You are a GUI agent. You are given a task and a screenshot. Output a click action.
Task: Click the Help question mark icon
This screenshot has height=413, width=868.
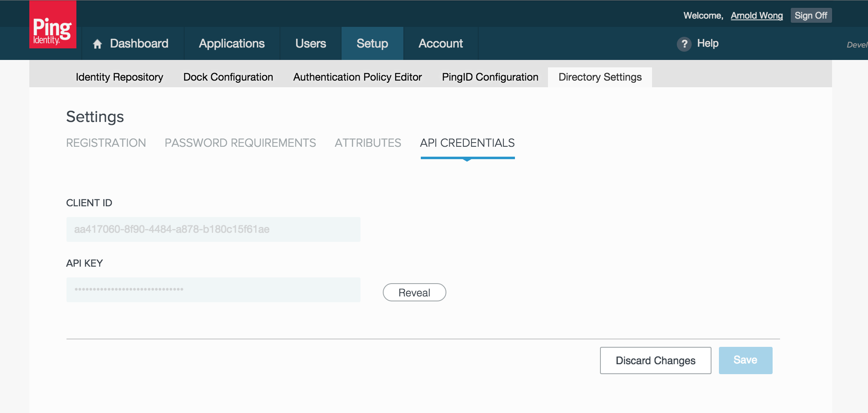coord(684,44)
